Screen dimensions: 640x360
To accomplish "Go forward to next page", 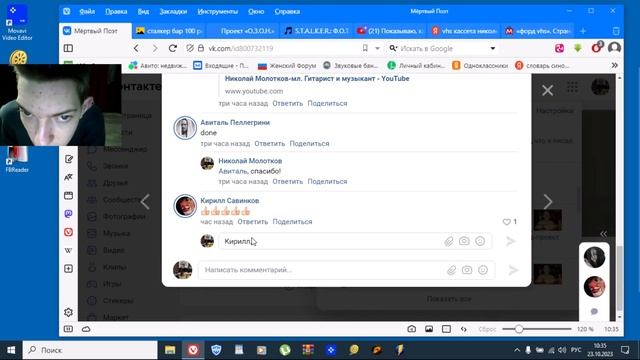I will [155, 48].
